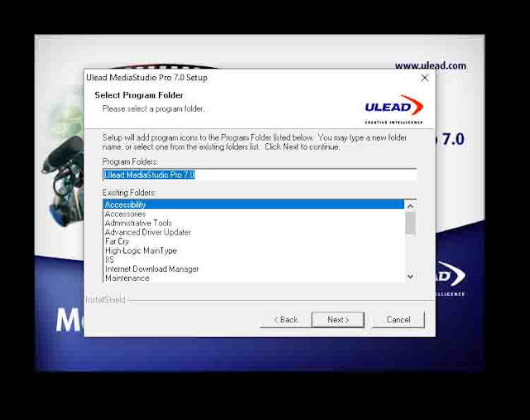This screenshot has width=530, height=420.
Task: Cancel the MediaStudio Pro setup
Action: click(x=398, y=320)
